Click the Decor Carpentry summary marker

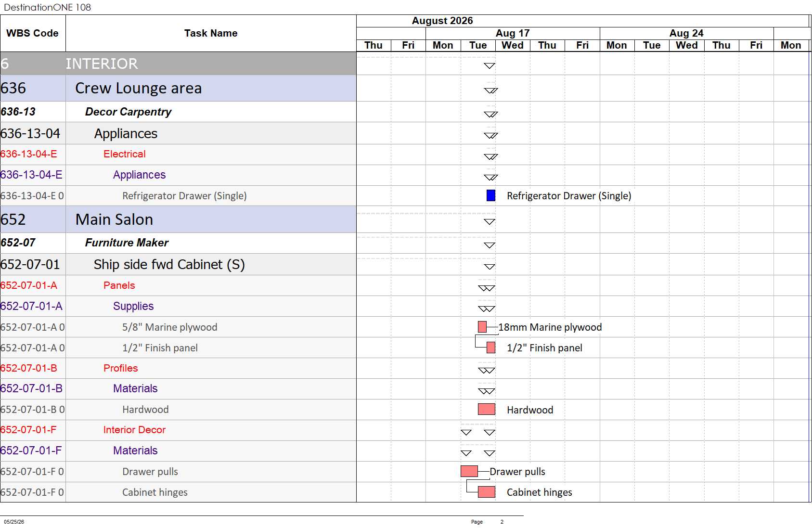pyautogui.click(x=491, y=115)
